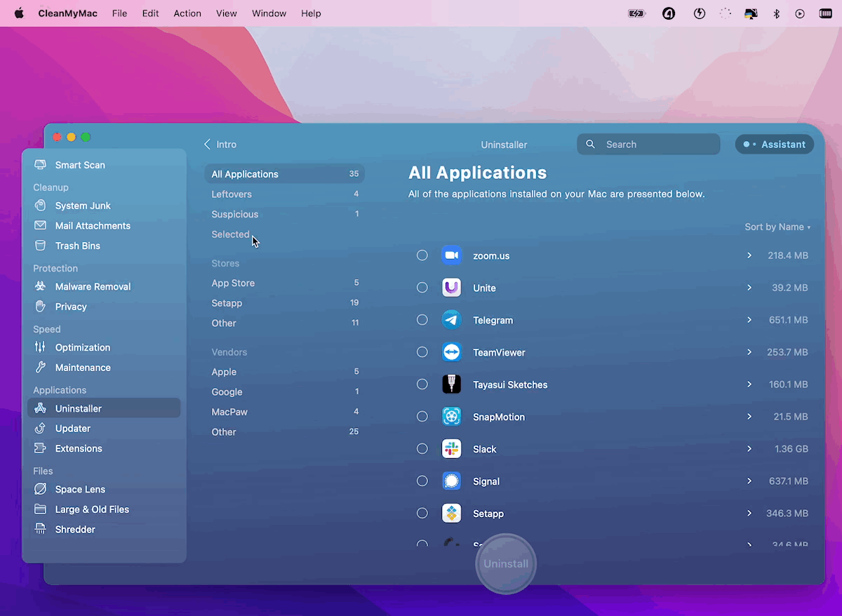Screen dimensions: 842x616
Task: Expand Slack details chevron
Action: click(x=749, y=449)
